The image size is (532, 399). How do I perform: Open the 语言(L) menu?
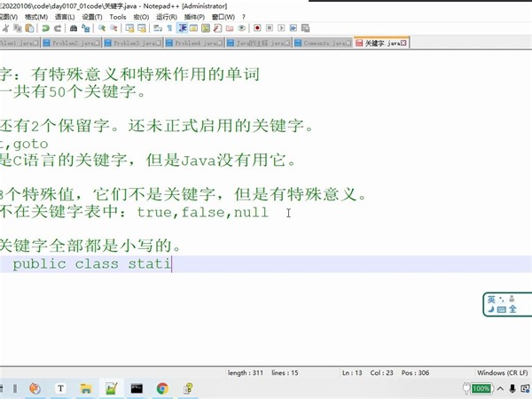pos(65,17)
